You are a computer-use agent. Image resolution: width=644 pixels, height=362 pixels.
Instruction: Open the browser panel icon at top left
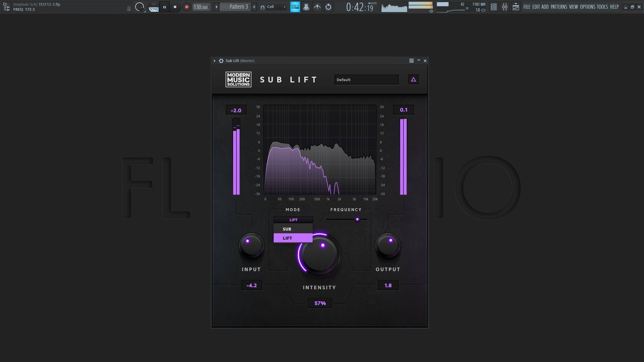click(6, 7)
